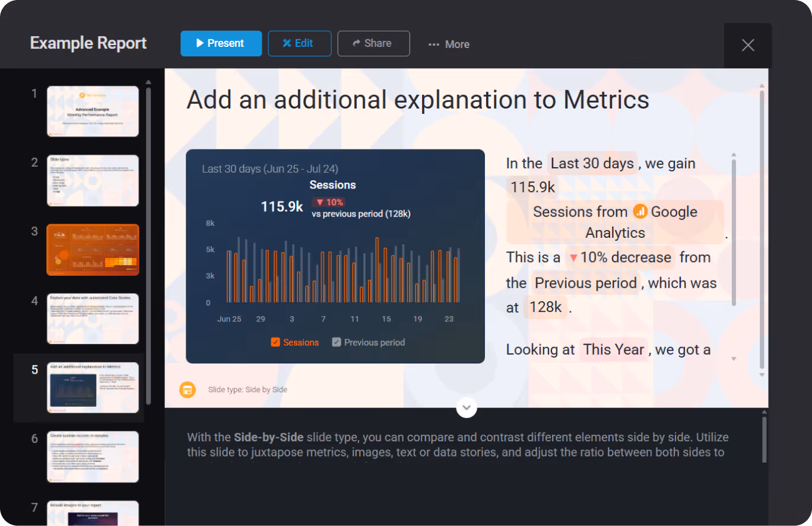The width and height of the screenshot is (812, 526).
Task: Click the chart date range label
Action: (270, 169)
